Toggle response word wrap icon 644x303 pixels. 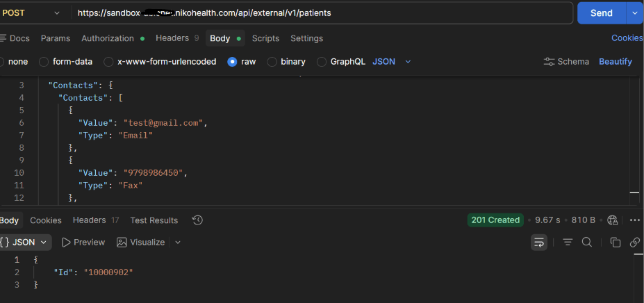click(x=539, y=243)
